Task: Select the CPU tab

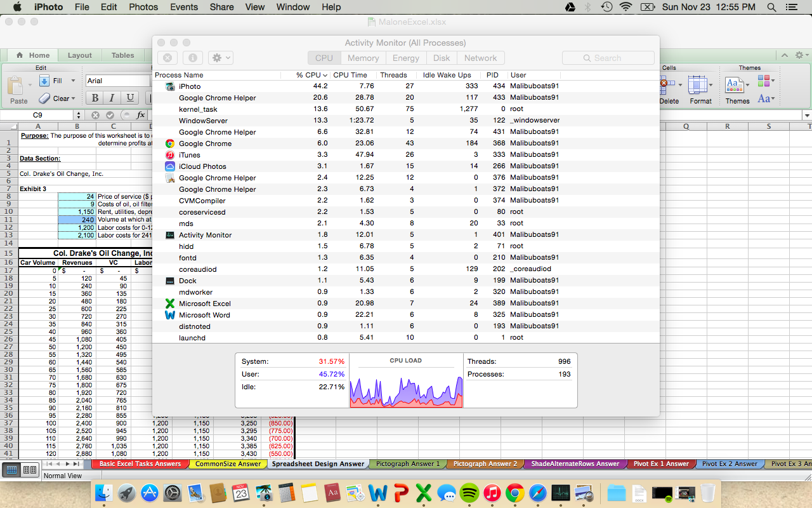Action: [x=324, y=58]
